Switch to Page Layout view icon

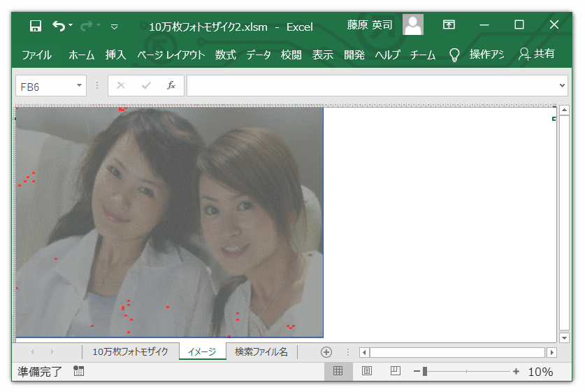(367, 371)
